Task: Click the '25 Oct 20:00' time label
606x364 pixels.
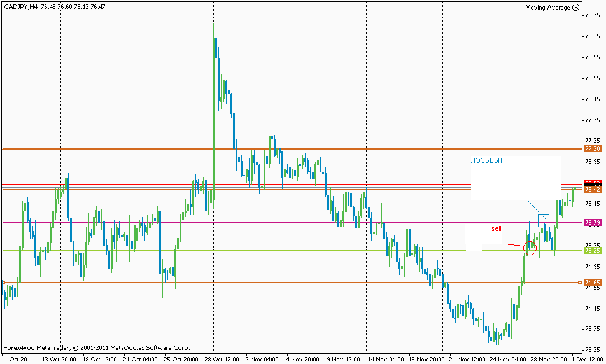Action: 181,359
